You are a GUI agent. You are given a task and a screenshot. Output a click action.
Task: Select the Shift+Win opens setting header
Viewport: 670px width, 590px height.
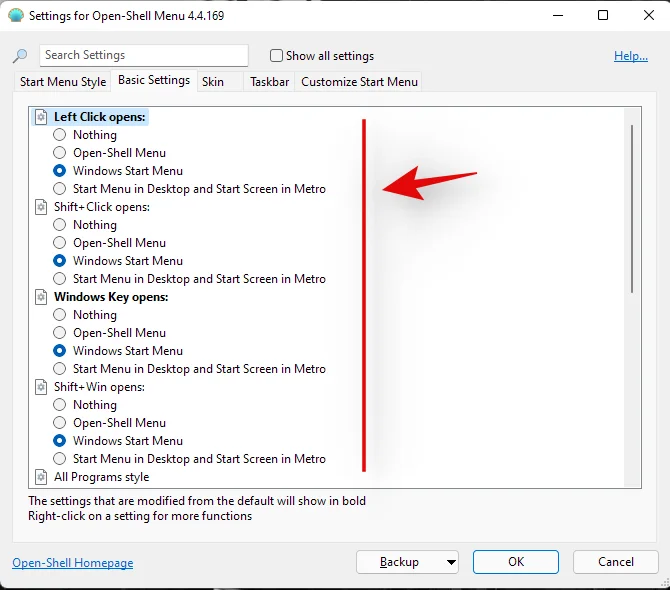(99, 387)
